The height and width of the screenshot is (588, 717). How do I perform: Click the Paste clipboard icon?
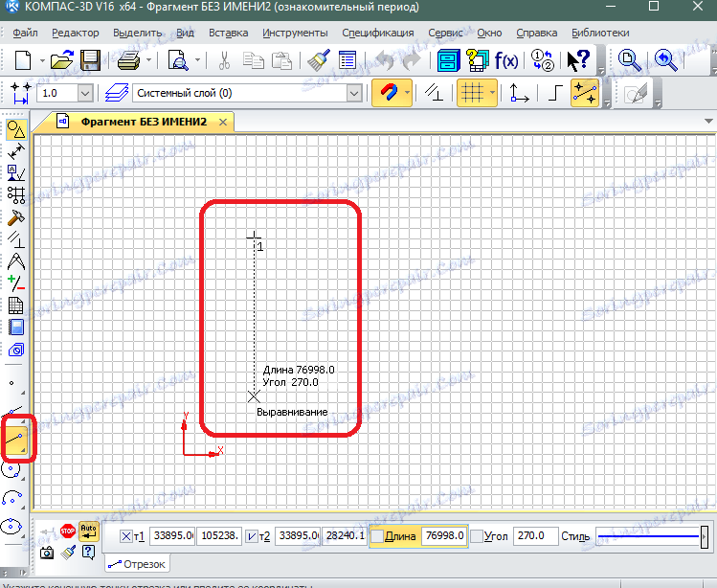pyautogui.click(x=281, y=60)
